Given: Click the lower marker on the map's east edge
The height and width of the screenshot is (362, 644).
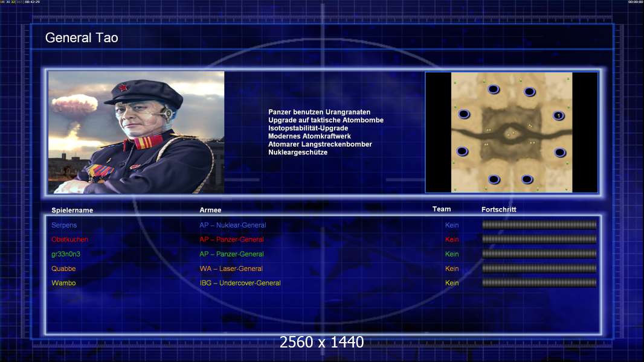Looking at the screenshot, I should click(560, 153).
